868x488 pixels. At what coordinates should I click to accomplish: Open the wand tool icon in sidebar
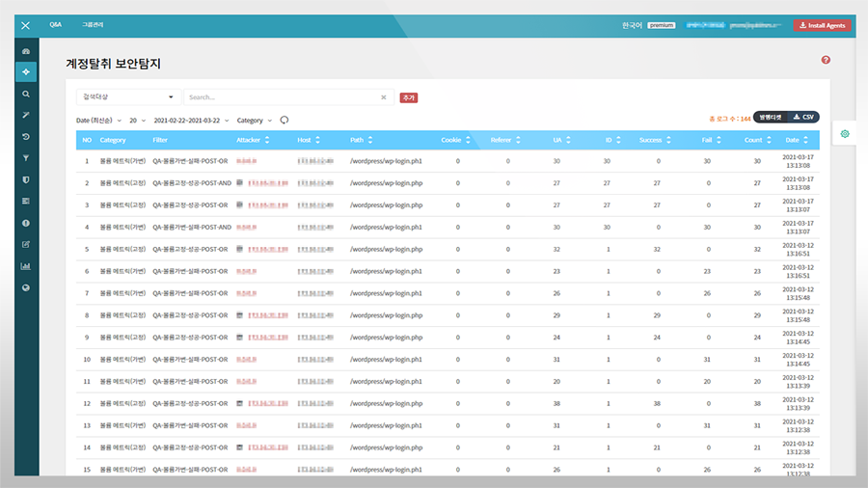26,115
